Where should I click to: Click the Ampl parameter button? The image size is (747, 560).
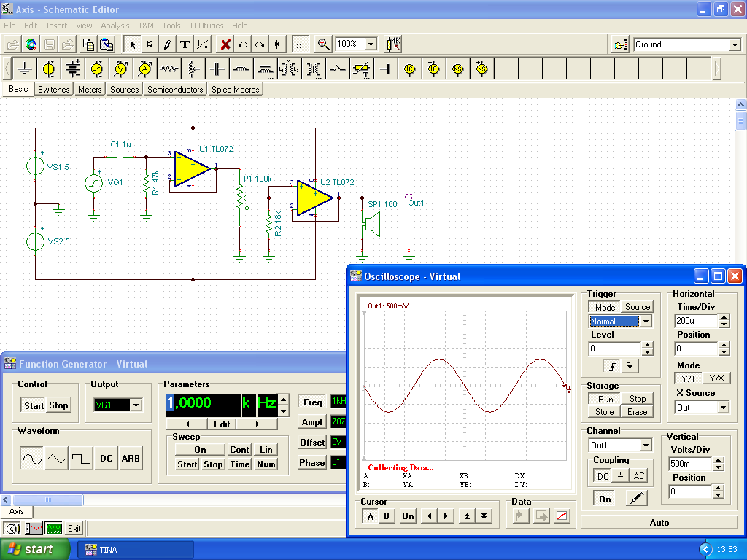312,422
